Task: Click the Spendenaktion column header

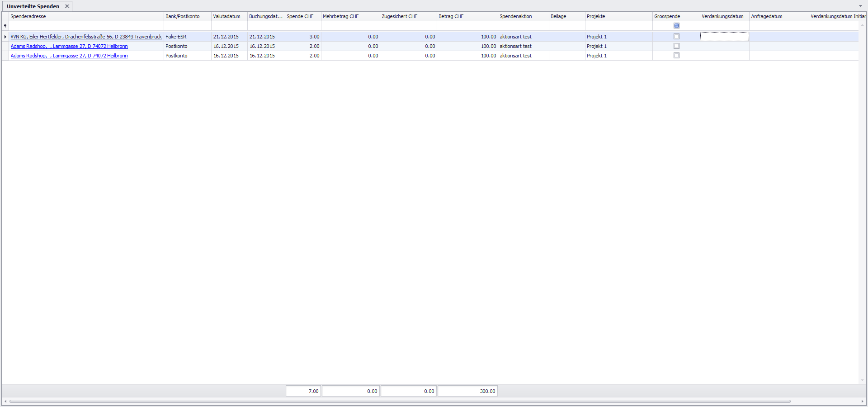Action: pyautogui.click(x=522, y=16)
